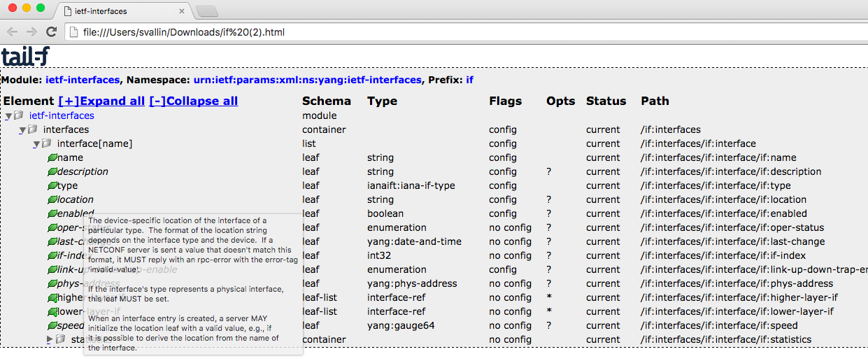Collapse the interface[name] list node
868x361 pixels.
(36, 143)
